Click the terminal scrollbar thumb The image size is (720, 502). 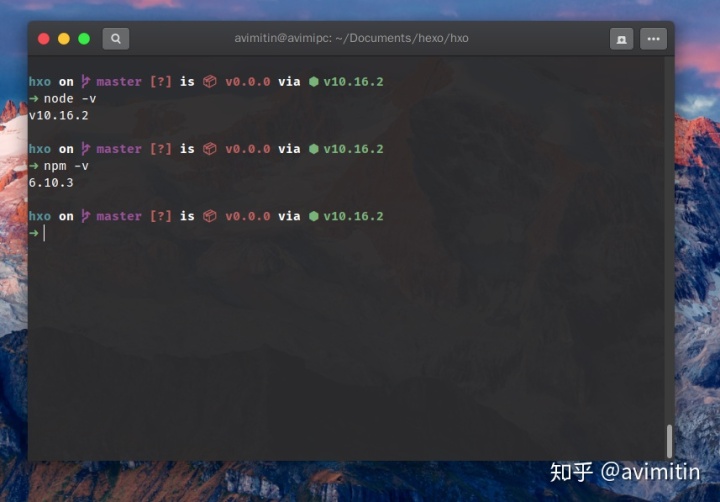click(x=669, y=441)
